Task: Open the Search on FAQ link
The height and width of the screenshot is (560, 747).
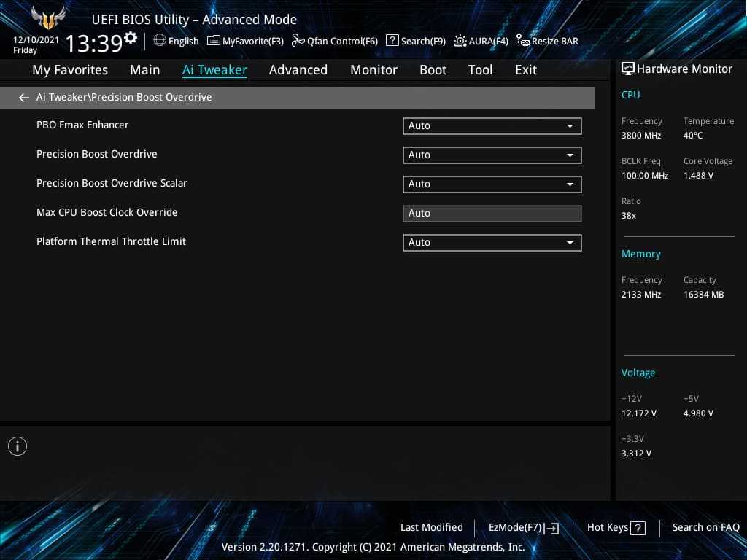Action: (705, 527)
